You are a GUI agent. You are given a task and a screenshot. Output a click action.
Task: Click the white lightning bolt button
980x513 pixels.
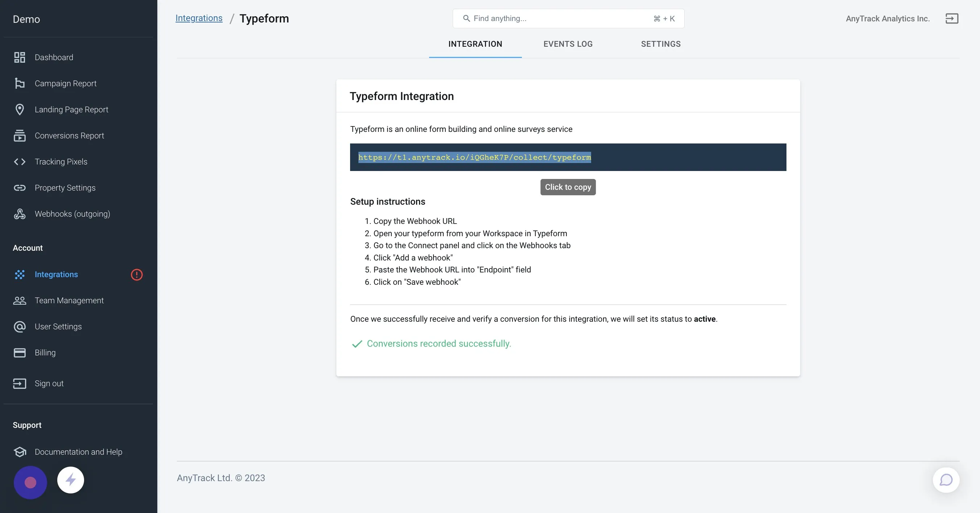(71, 480)
